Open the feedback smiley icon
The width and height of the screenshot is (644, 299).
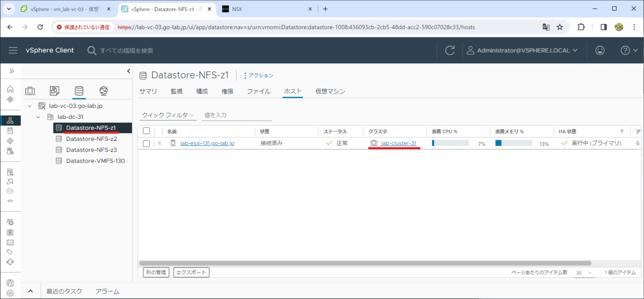coord(600,50)
